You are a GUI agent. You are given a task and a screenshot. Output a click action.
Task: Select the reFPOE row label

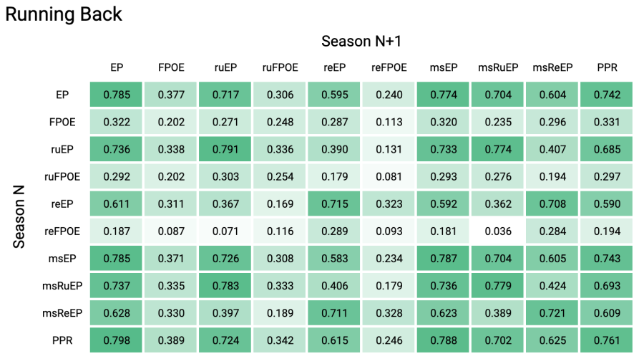pos(62,231)
